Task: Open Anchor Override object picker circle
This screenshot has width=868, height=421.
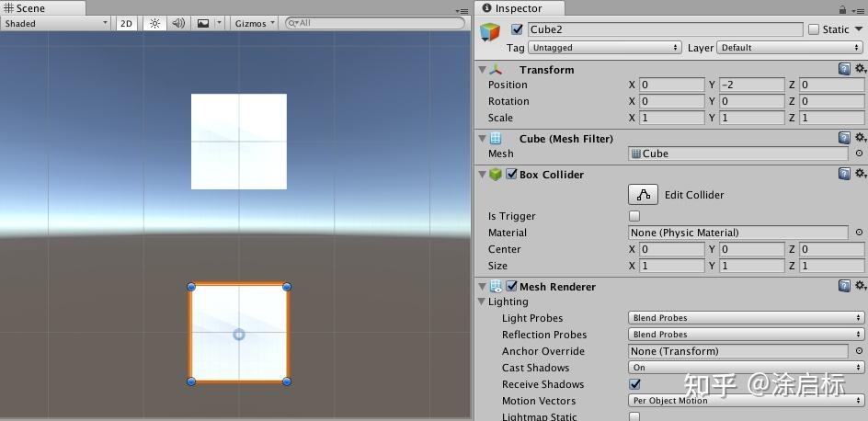Action: pyautogui.click(x=859, y=351)
